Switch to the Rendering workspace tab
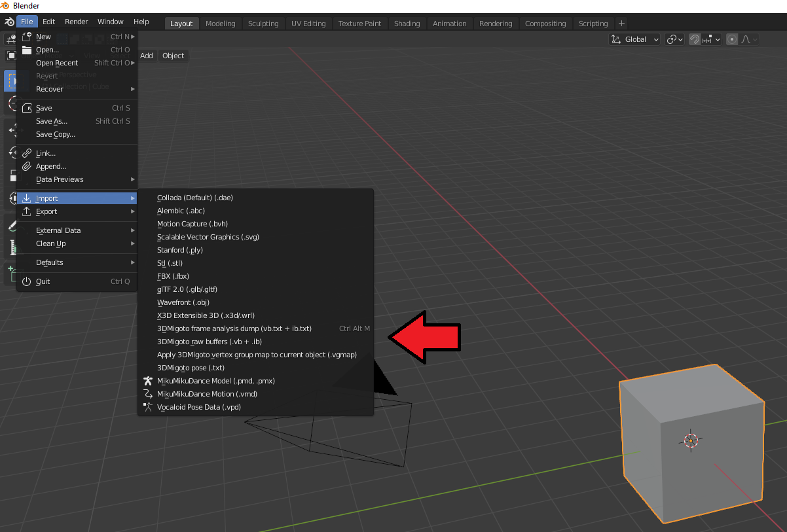The width and height of the screenshot is (787, 532). pos(496,24)
